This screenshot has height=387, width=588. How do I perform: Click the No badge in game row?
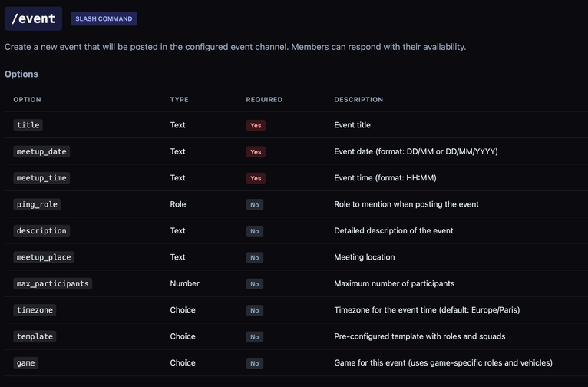[255, 363]
